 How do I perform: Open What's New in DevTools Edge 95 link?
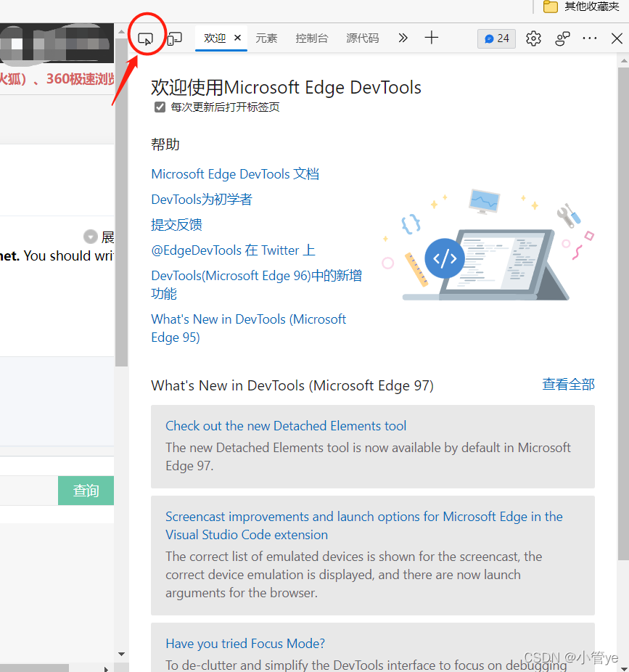point(249,328)
